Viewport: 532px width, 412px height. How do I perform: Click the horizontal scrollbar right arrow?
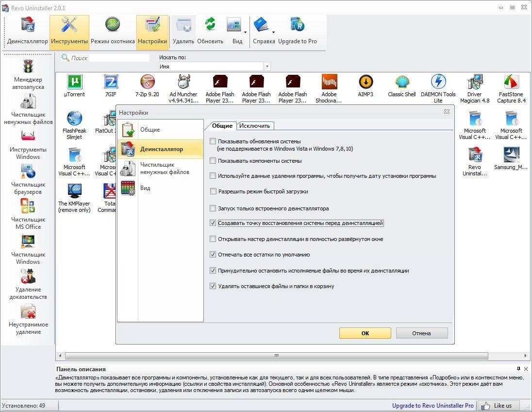tap(525, 356)
